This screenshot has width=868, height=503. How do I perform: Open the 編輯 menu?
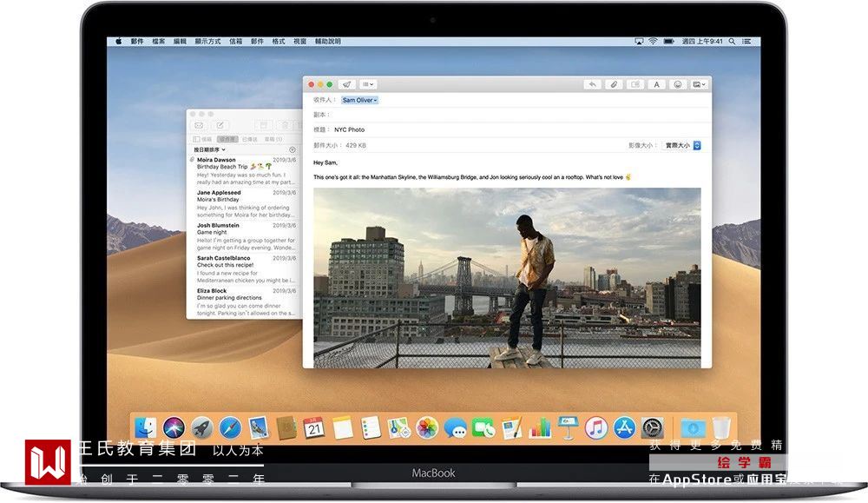click(x=180, y=42)
